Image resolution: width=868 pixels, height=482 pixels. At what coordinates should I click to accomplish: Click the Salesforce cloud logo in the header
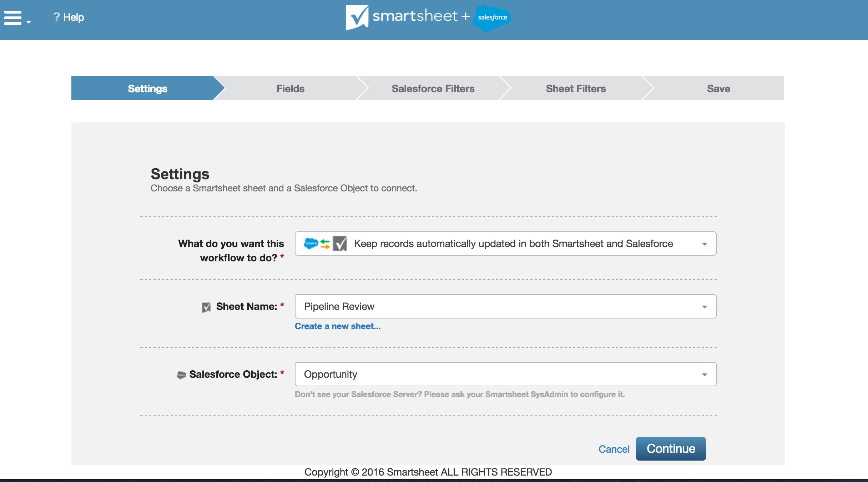(492, 17)
